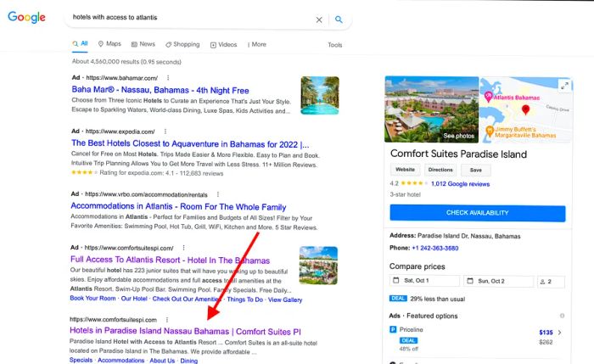Select the All search tab
The width and height of the screenshot is (594, 364).
tap(80, 43)
